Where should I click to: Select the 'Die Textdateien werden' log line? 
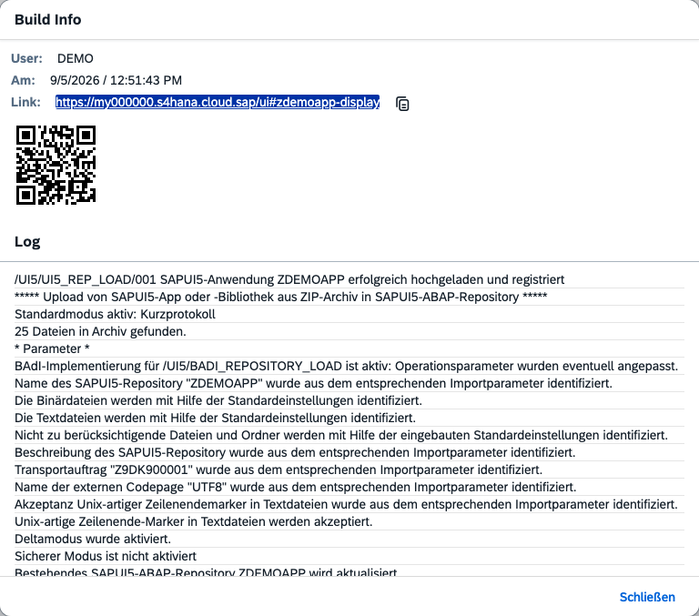point(349,418)
